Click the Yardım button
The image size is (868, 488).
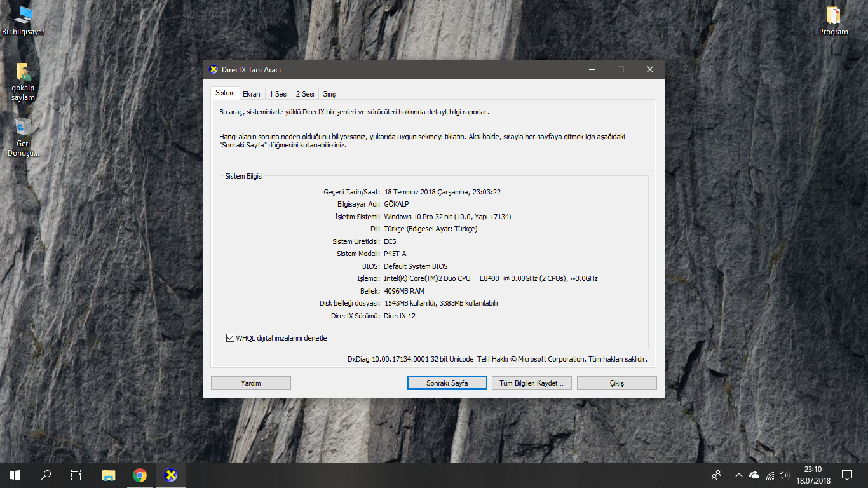251,383
